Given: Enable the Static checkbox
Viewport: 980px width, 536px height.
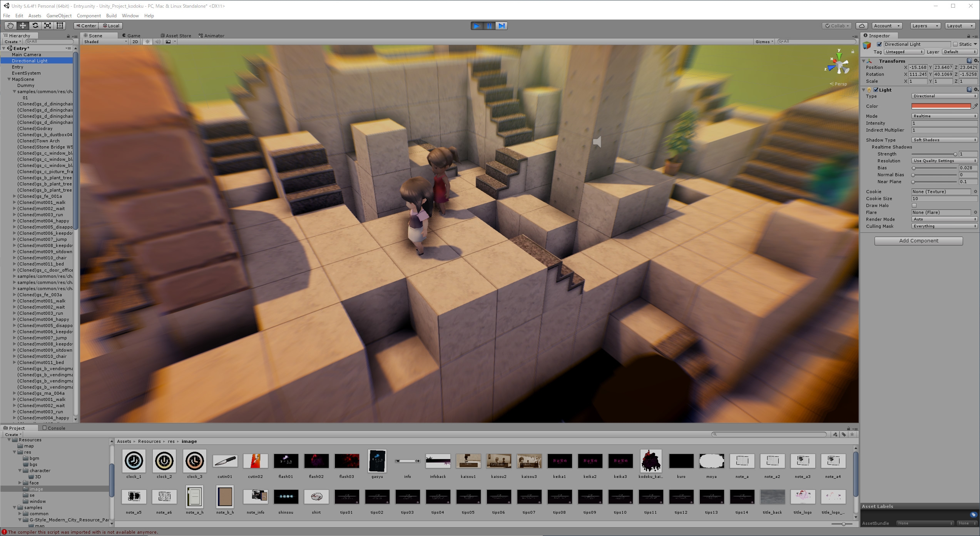Looking at the screenshot, I should point(955,44).
